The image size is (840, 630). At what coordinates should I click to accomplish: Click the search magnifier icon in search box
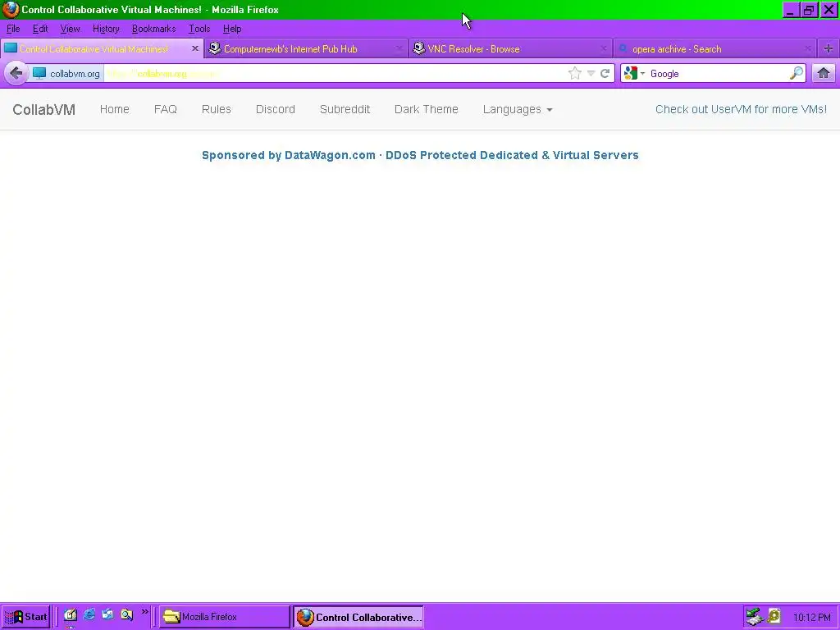tap(797, 73)
